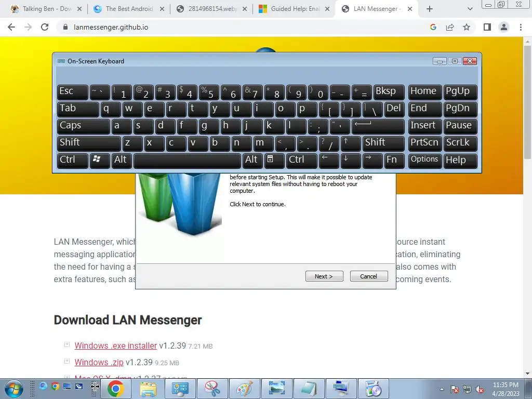The height and width of the screenshot is (399, 532).
Task: Tap the up arrow key on keyboard
Action: click(351, 143)
